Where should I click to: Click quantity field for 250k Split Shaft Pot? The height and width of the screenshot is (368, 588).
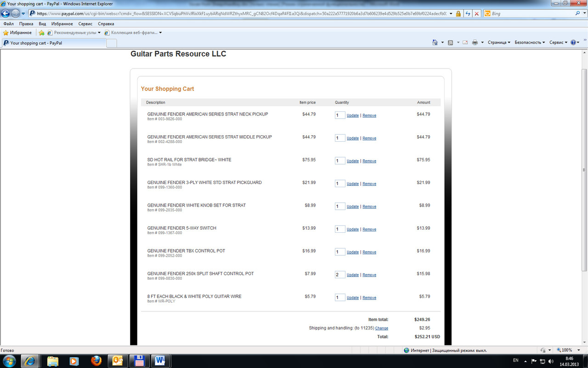click(340, 275)
